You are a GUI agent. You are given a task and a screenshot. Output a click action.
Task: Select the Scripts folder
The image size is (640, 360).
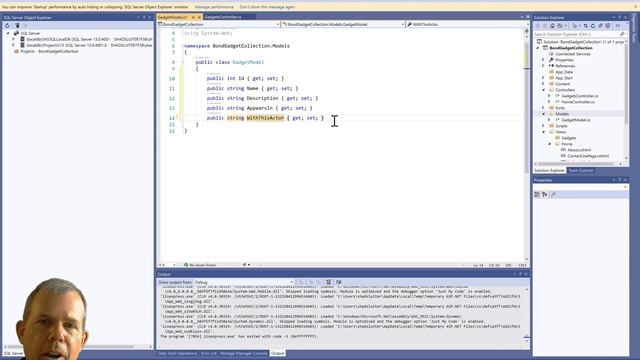click(x=558, y=126)
